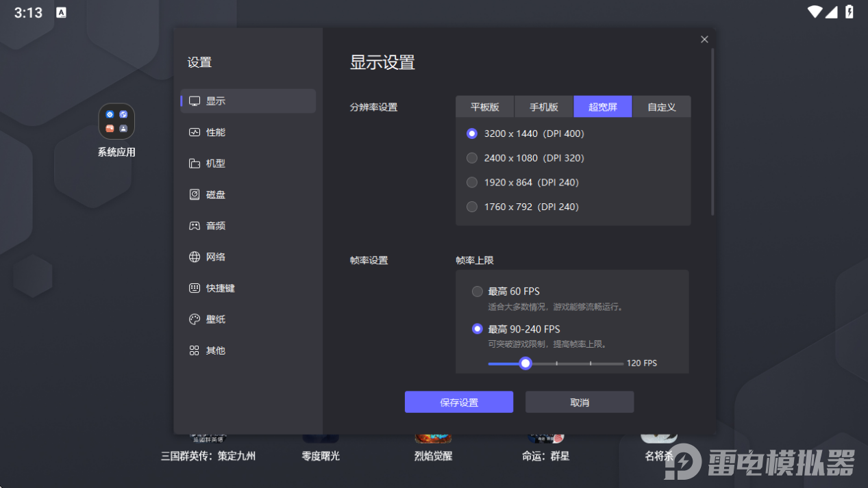
Task: Open the 网络 settings section
Action: pyautogui.click(x=248, y=257)
